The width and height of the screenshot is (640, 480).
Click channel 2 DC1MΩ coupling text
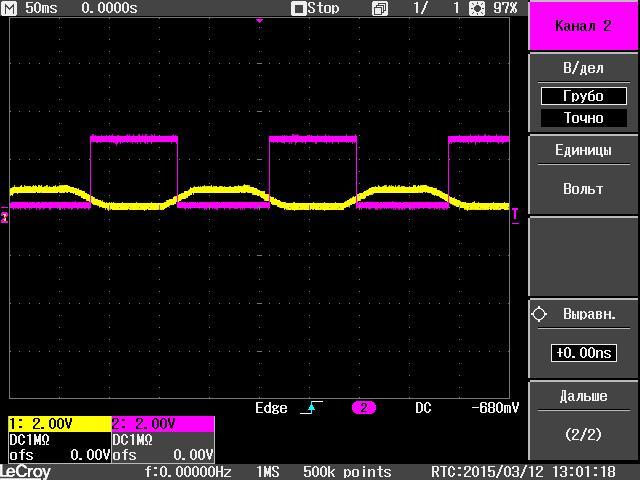[x=132, y=440]
